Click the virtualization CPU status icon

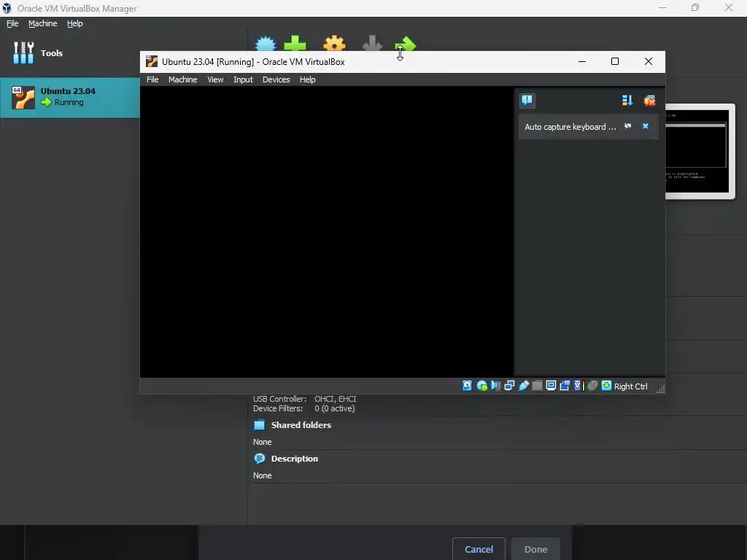pos(578,386)
